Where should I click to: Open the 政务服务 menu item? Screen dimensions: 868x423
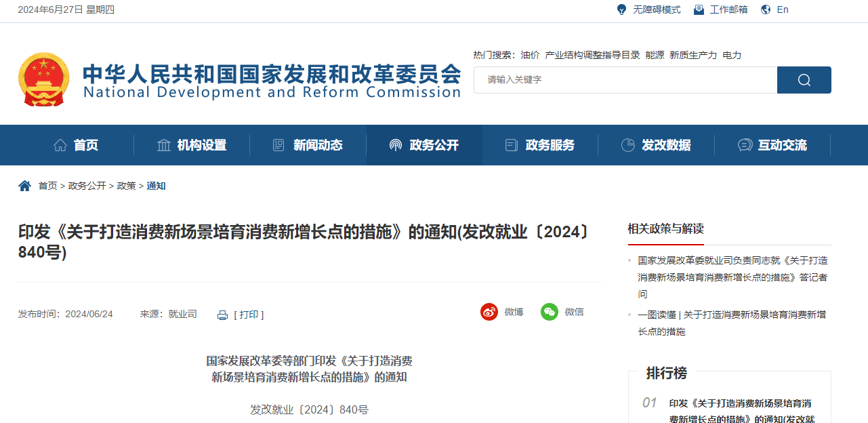click(550, 145)
